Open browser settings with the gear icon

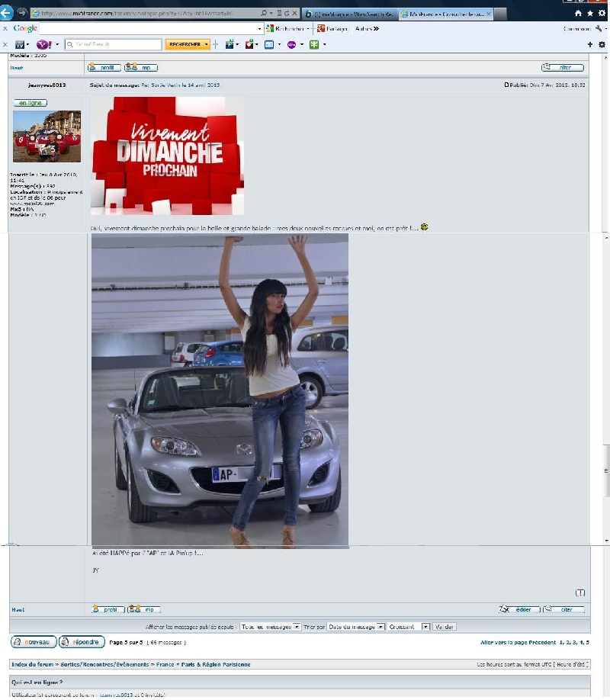pyautogui.click(x=602, y=14)
